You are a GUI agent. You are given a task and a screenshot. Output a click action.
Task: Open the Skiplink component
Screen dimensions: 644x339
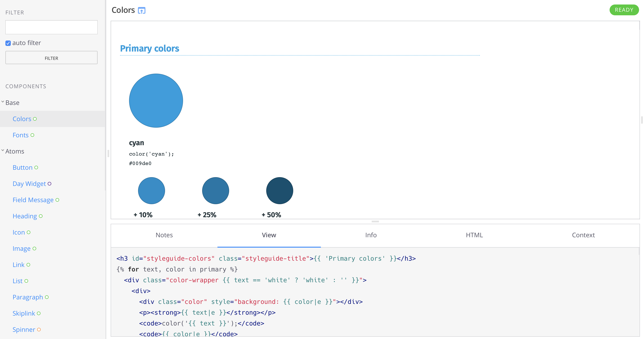24,313
